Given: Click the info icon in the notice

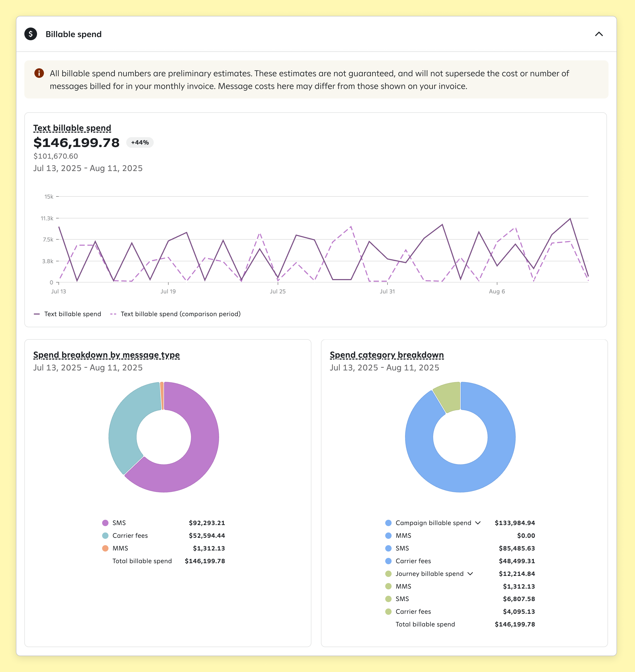Looking at the screenshot, I should pos(39,73).
